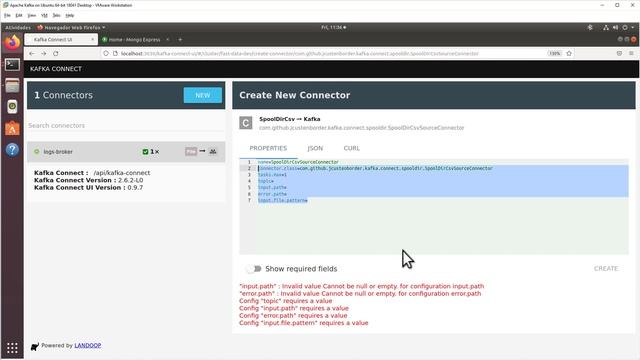This screenshot has width=640, height=360.
Task: Open VMware File menu
Action: coord(7,16)
